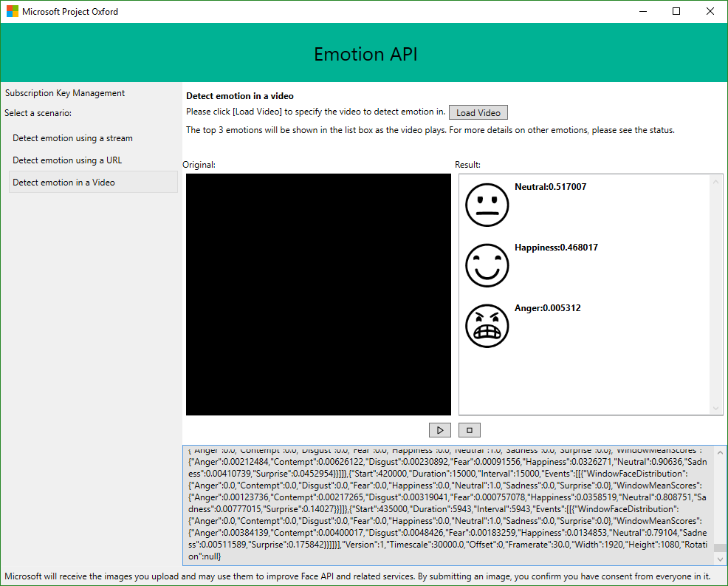Click the black original video panel
Viewport: 728px width, 586px height.
click(x=318, y=295)
